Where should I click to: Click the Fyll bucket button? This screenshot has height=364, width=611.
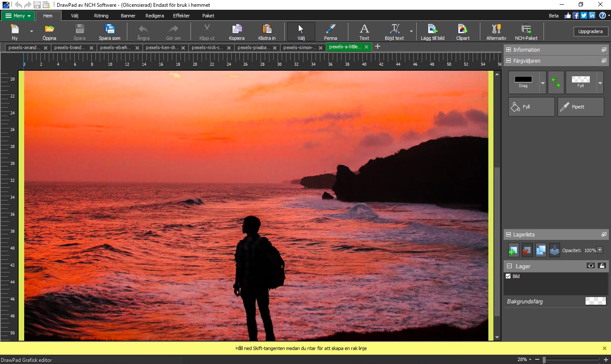(531, 107)
